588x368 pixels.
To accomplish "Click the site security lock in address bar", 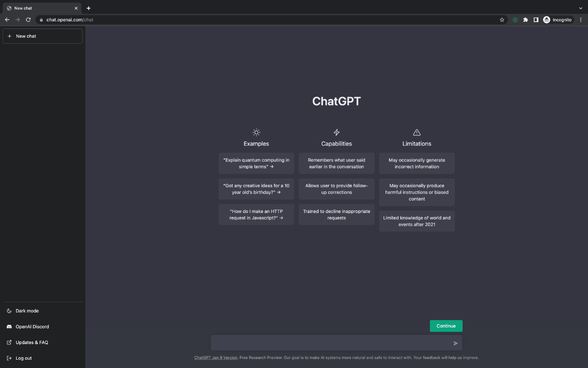I will click(x=41, y=19).
